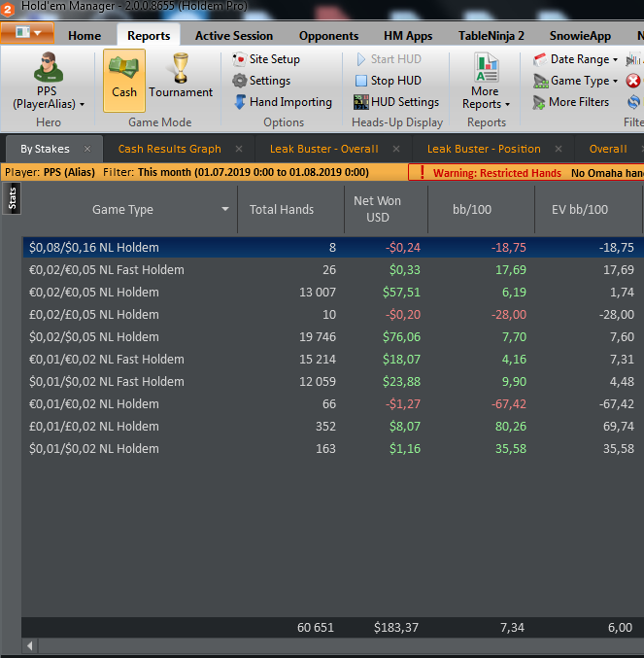Click the red X clear filters icon
This screenshot has width=644, height=658.
[633, 81]
